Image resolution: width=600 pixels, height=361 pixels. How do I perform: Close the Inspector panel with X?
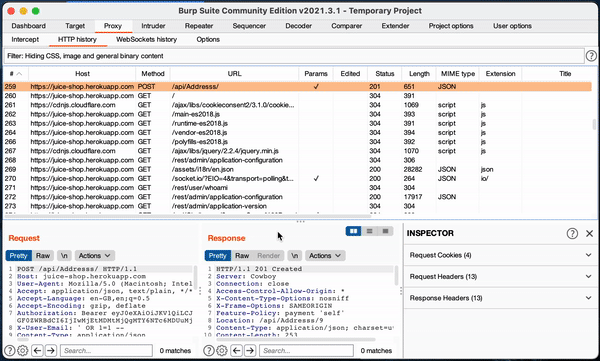tap(589, 233)
